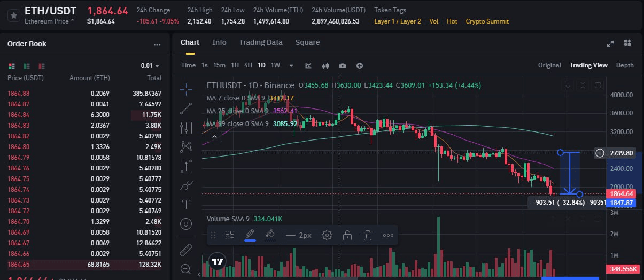The image size is (644, 280).
Task: Select the Time line interval
Action: (188, 65)
